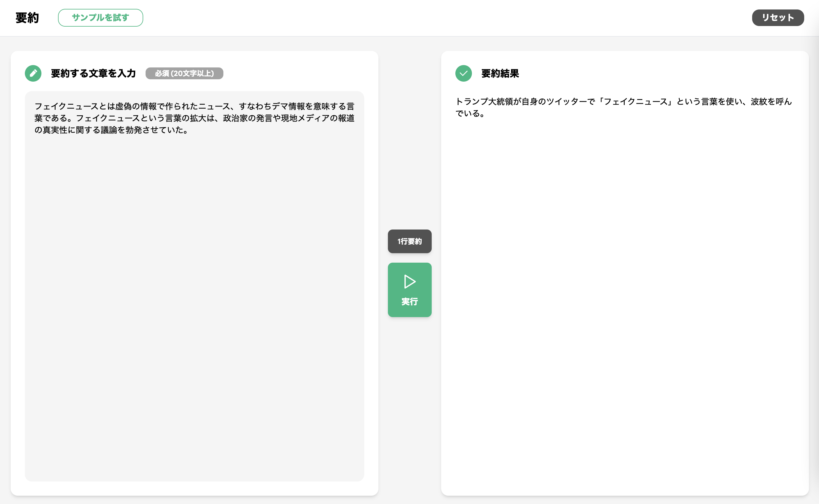The width and height of the screenshot is (819, 504).
Task: Click the summary result text about トランプ大統領
Action: pyautogui.click(x=624, y=107)
